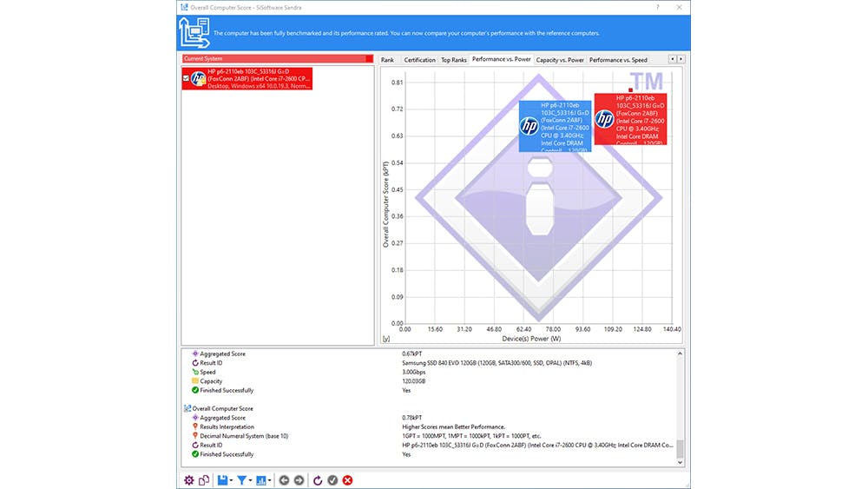Select the Performance vs. Power tab
Image resolution: width=868 pixels, height=489 pixels.
(x=502, y=59)
